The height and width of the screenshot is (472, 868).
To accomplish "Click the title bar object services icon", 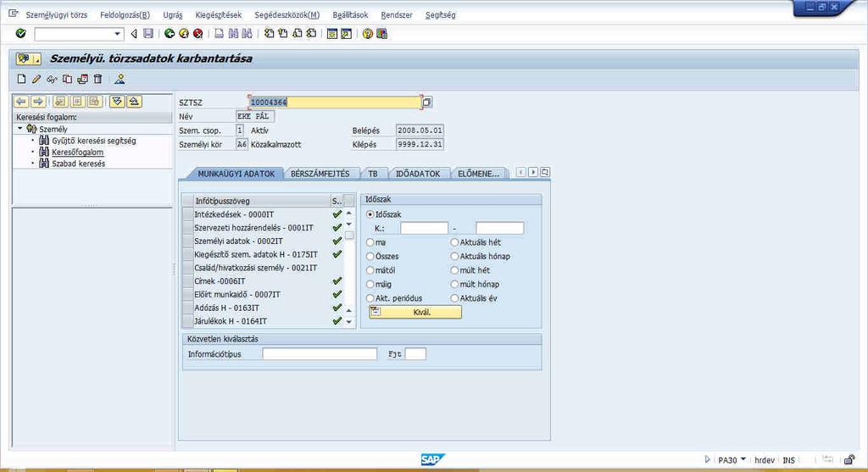I will 23,58.
